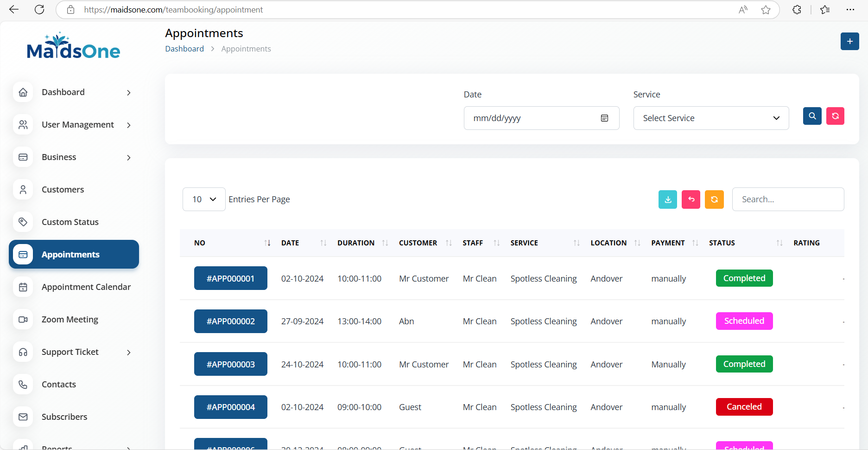Open Appointment Calendar from the sidebar
This screenshot has width=868, height=450.
86,287
